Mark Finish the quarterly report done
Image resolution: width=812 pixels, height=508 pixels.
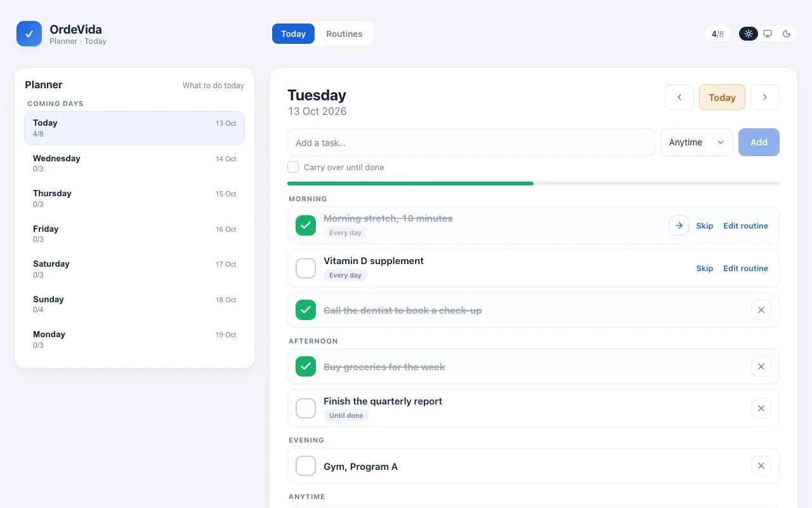click(306, 408)
